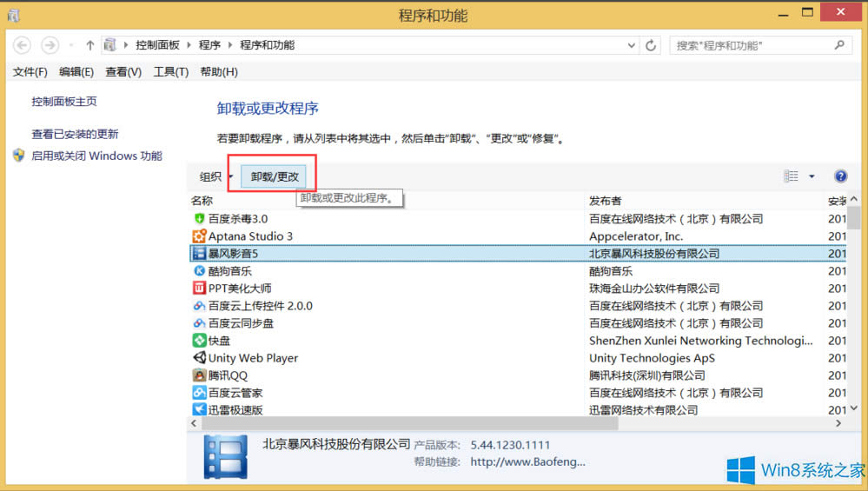The width and height of the screenshot is (868, 491).
Task: Open the 帮助(H) menu
Action: tap(219, 72)
